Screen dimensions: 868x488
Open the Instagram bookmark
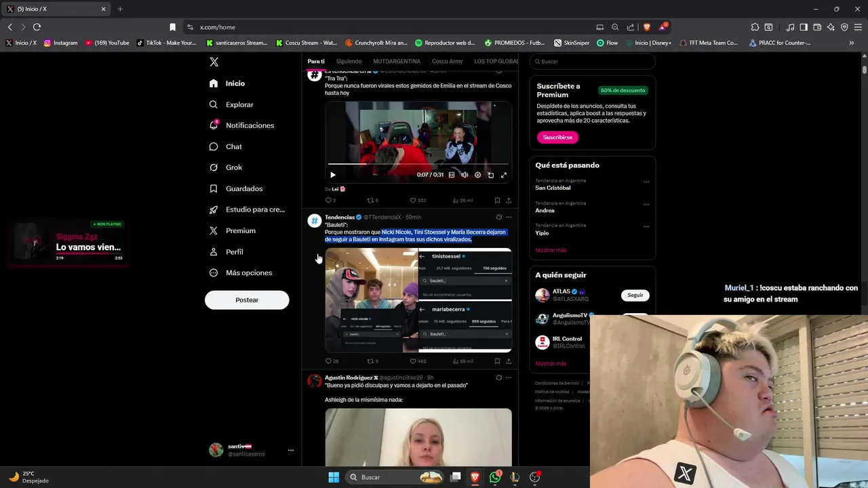point(60,43)
